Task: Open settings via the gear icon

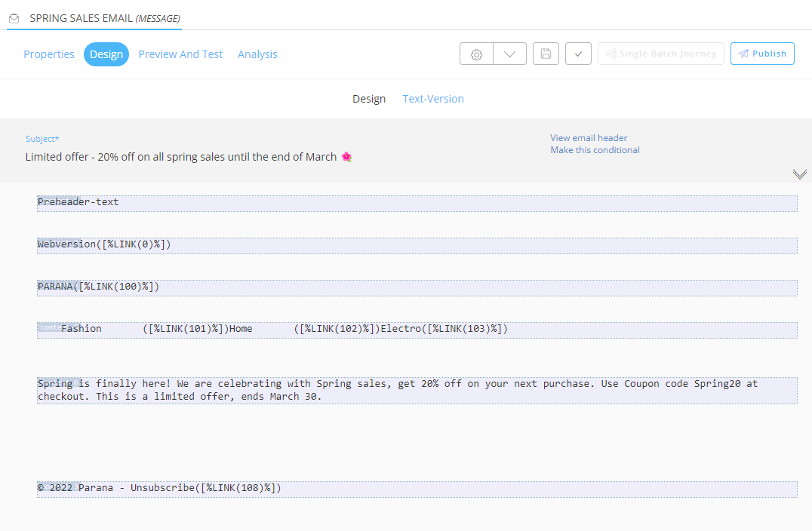Action: (x=476, y=54)
